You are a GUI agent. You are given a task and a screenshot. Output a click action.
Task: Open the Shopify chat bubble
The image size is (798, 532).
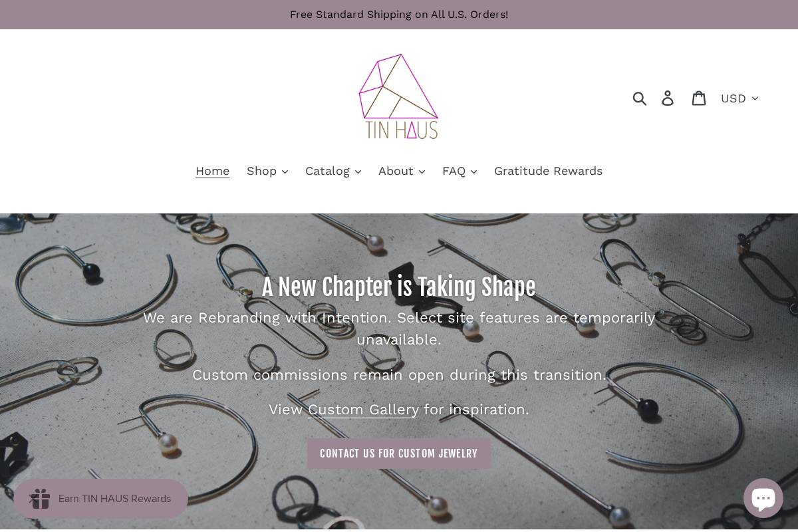click(763, 498)
